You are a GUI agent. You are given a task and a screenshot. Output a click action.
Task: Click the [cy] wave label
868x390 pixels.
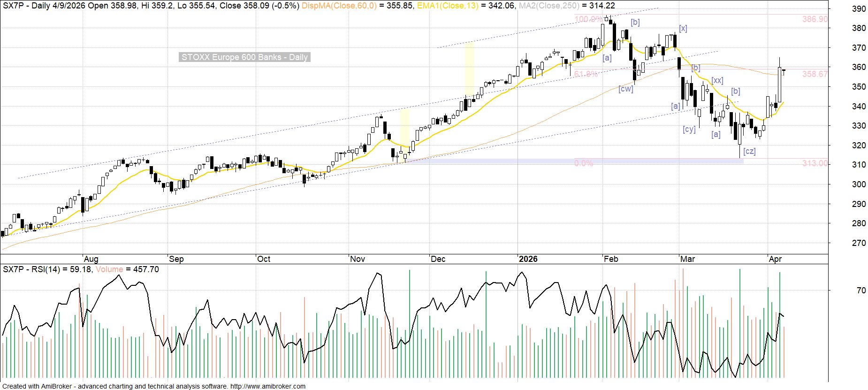tap(689, 129)
